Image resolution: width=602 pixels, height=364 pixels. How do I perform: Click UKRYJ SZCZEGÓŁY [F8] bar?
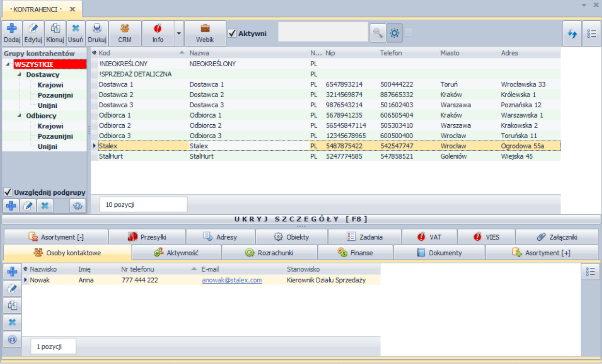click(301, 219)
